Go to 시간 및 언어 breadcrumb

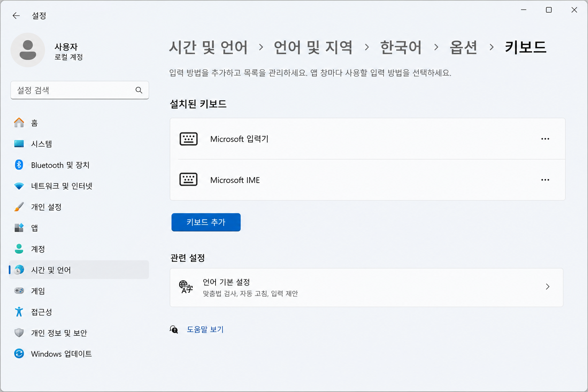[x=209, y=47]
